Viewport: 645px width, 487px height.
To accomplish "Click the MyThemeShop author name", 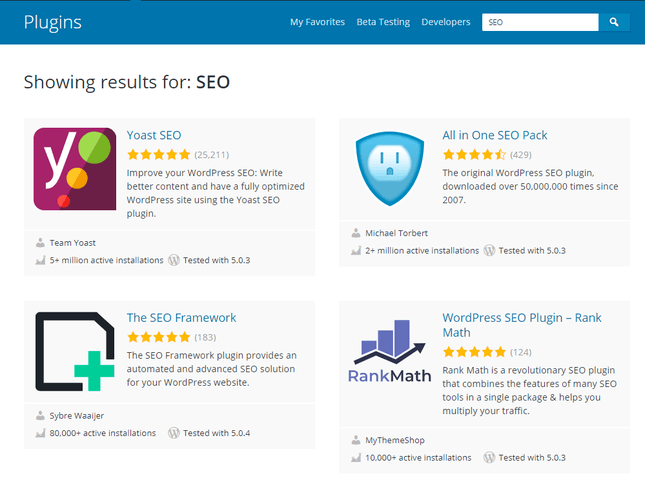I will click(x=395, y=441).
